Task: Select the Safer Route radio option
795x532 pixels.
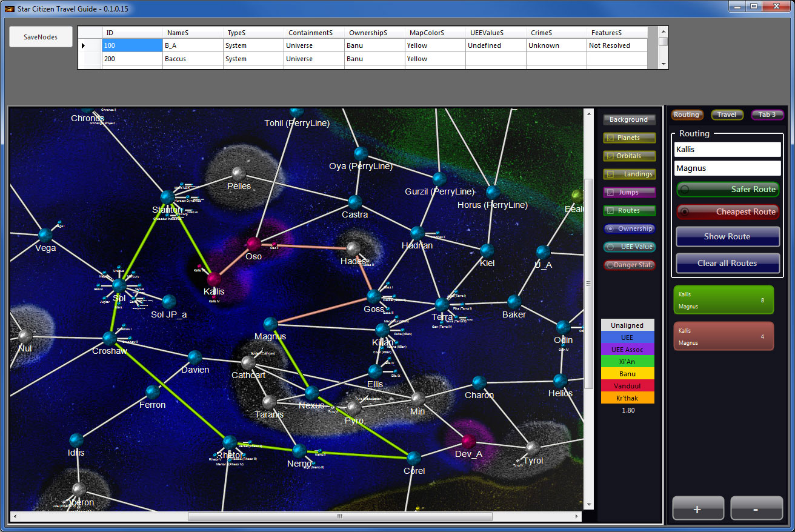Action: coord(685,190)
